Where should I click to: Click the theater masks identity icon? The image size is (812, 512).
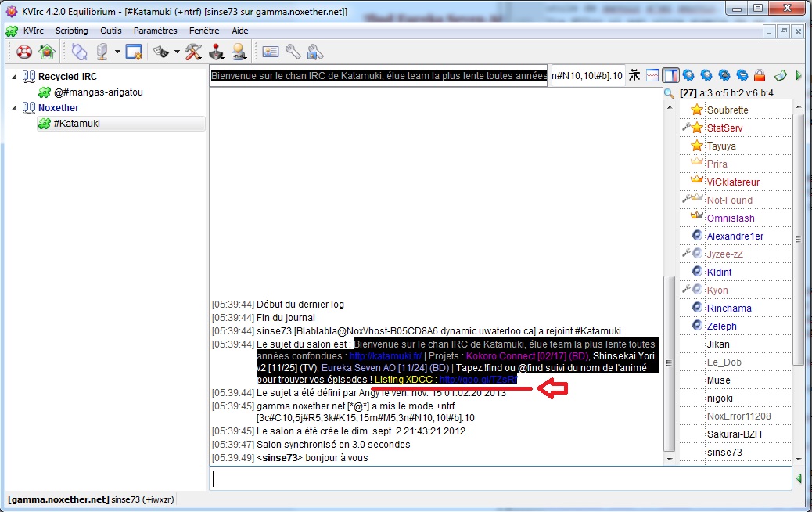pos(161,52)
